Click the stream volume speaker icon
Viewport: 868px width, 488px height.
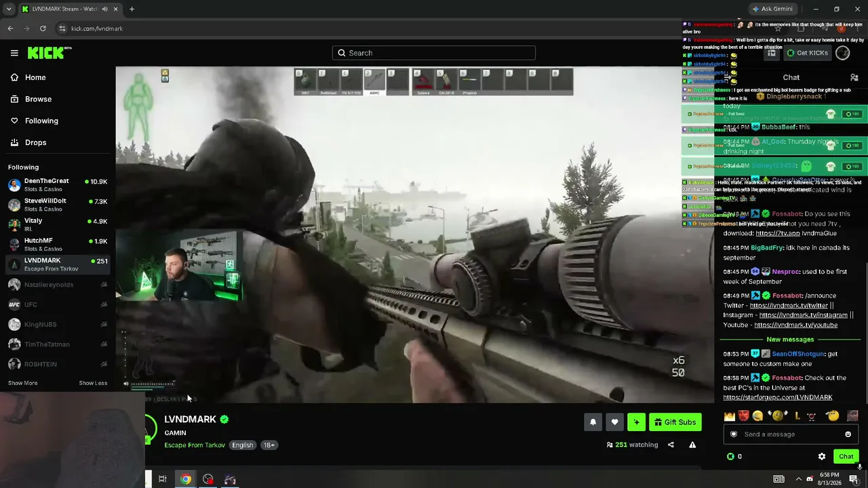point(125,384)
